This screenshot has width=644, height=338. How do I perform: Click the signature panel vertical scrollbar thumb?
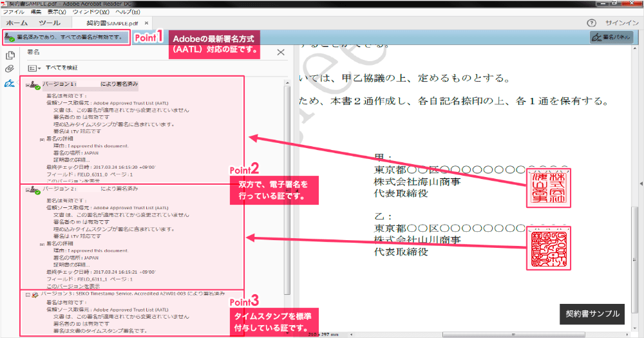click(287, 191)
